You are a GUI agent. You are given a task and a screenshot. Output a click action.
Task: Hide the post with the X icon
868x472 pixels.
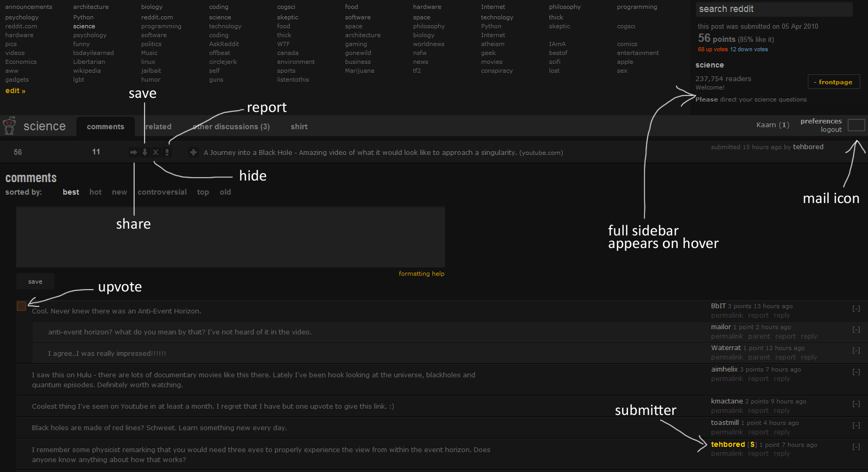[x=155, y=152]
